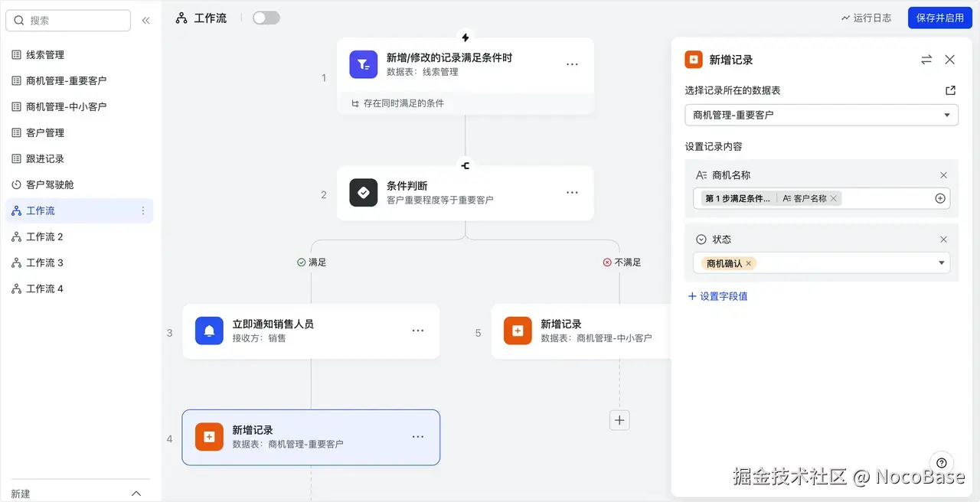Open the 状态 value dropdown arrow
The height and width of the screenshot is (502, 980).
coord(942,263)
